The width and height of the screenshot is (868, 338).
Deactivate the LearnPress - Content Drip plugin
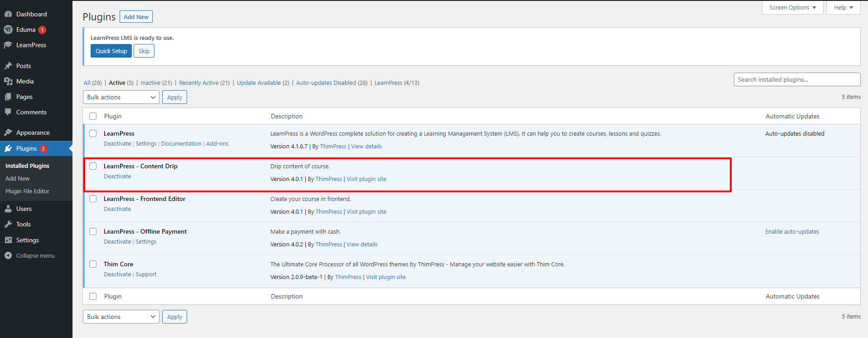pyautogui.click(x=117, y=176)
